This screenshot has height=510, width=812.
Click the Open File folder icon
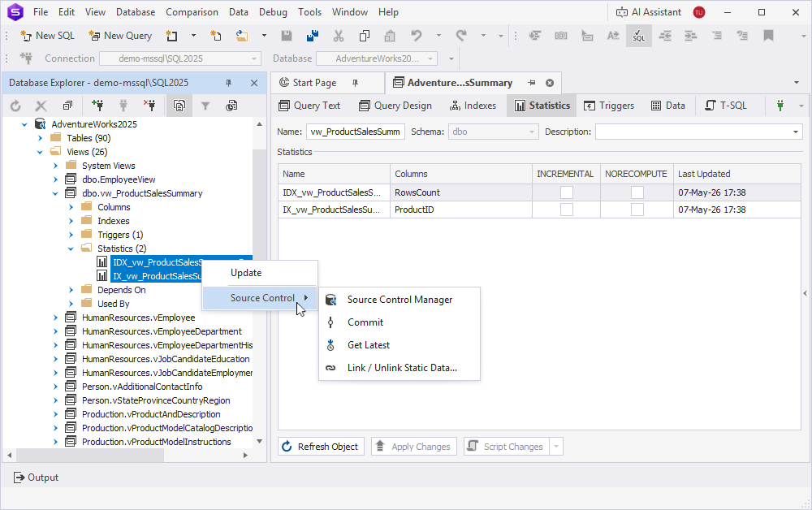click(x=241, y=36)
